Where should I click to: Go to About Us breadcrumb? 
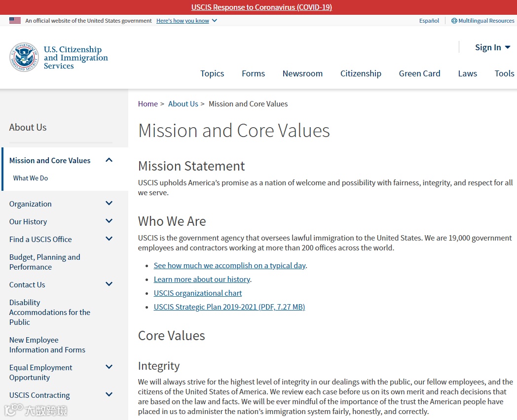[183, 104]
